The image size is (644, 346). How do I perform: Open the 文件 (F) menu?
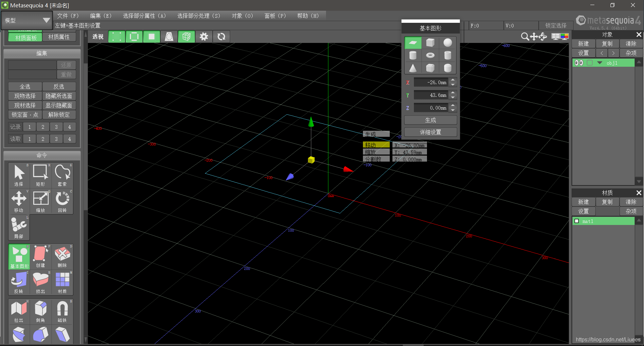68,16
